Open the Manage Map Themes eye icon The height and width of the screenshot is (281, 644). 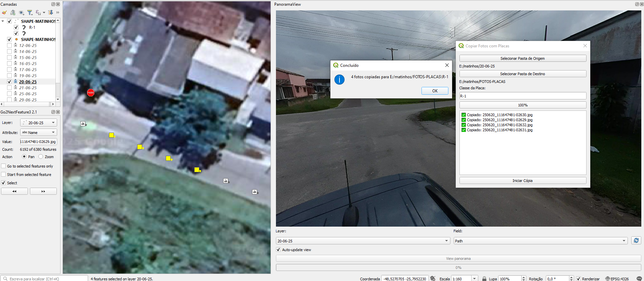[22, 13]
